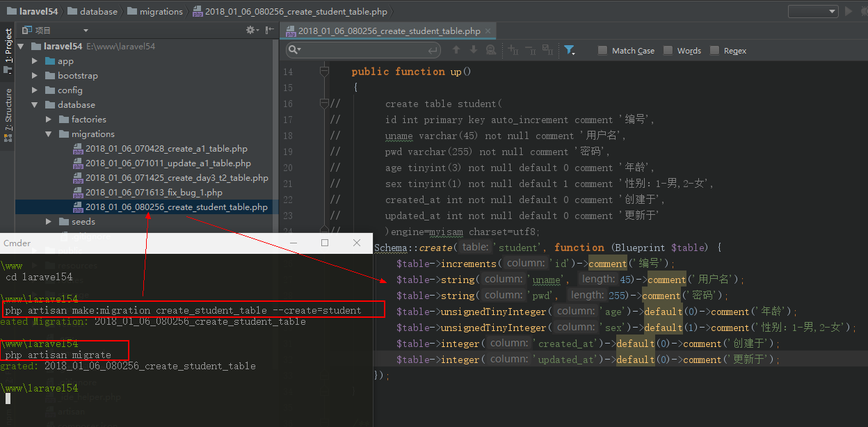The image size is (868, 427).
Task: Open the 项目 view dropdown
Action: coord(86,31)
